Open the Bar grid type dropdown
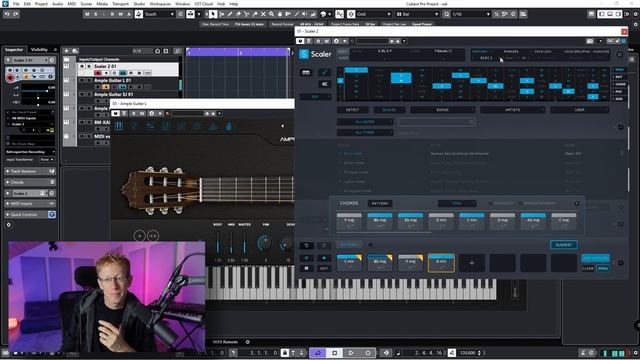 [417, 14]
